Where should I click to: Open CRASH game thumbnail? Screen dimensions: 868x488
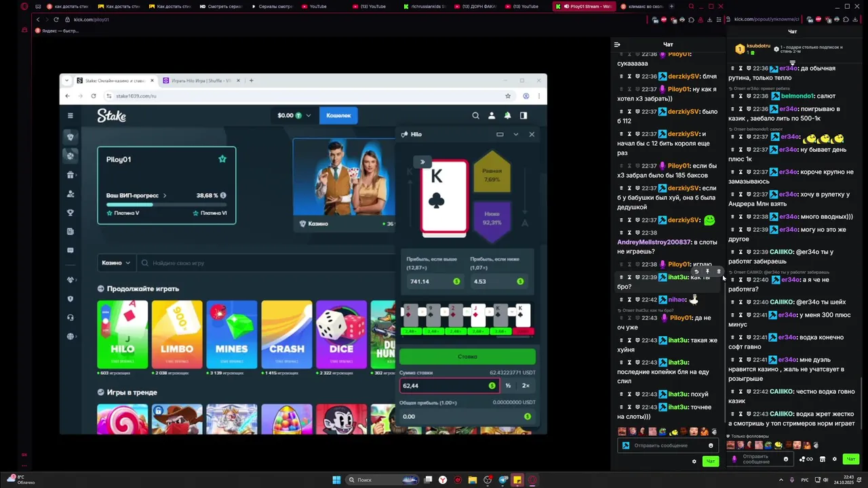point(287,335)
